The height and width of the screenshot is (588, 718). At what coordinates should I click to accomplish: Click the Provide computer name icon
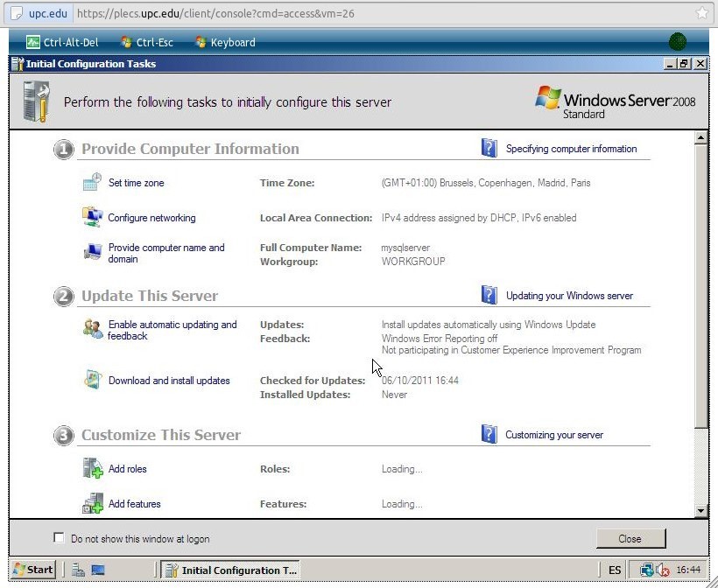92,252
